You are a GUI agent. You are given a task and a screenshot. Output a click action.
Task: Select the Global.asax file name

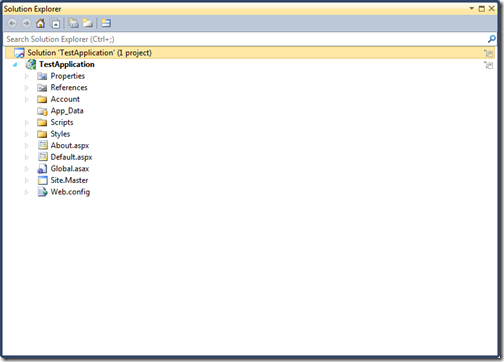tap(70, 169)
